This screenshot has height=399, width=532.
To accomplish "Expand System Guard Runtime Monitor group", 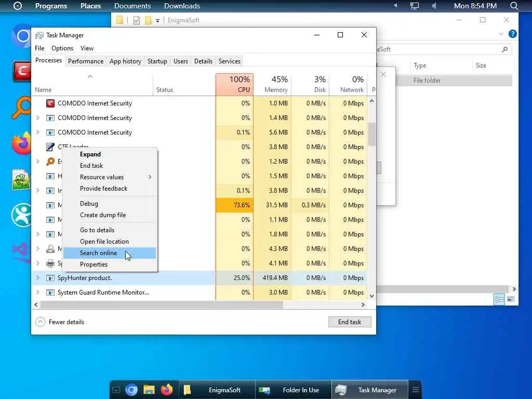I will pos(37,292).
